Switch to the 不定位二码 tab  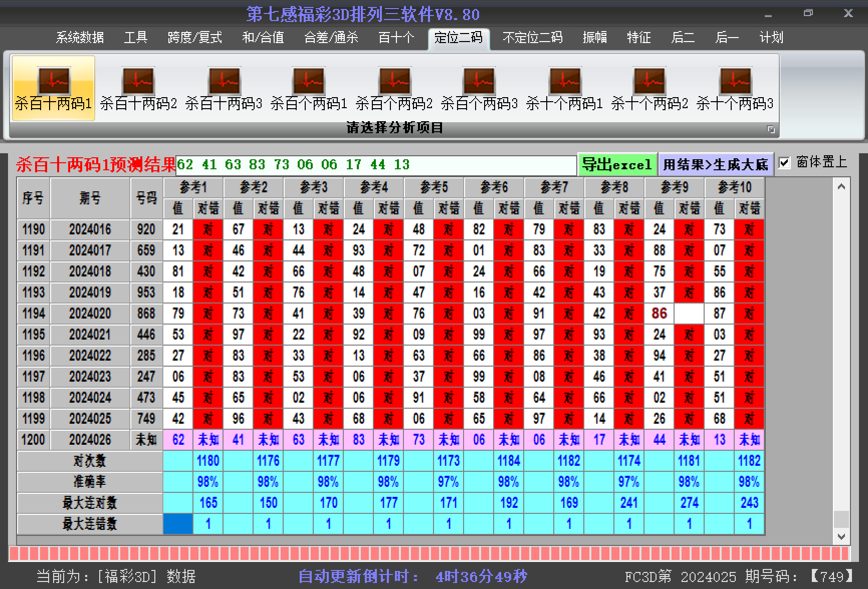click(532, 38)
